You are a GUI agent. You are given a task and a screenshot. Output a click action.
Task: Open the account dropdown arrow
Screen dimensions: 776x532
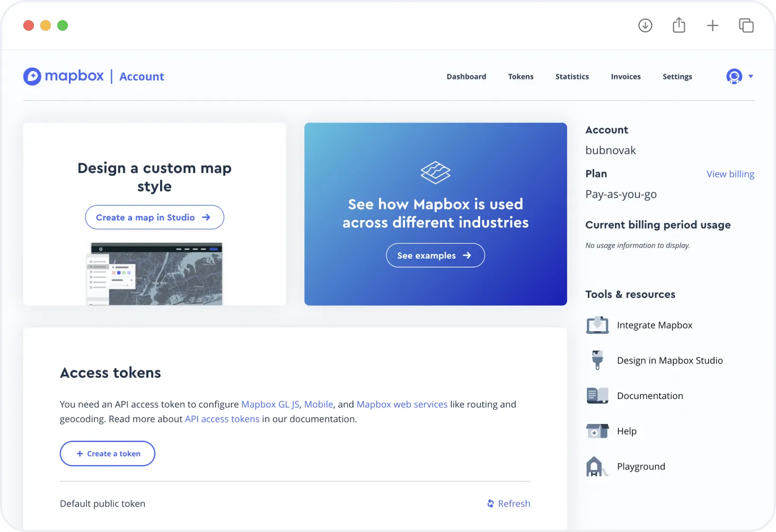751,76
